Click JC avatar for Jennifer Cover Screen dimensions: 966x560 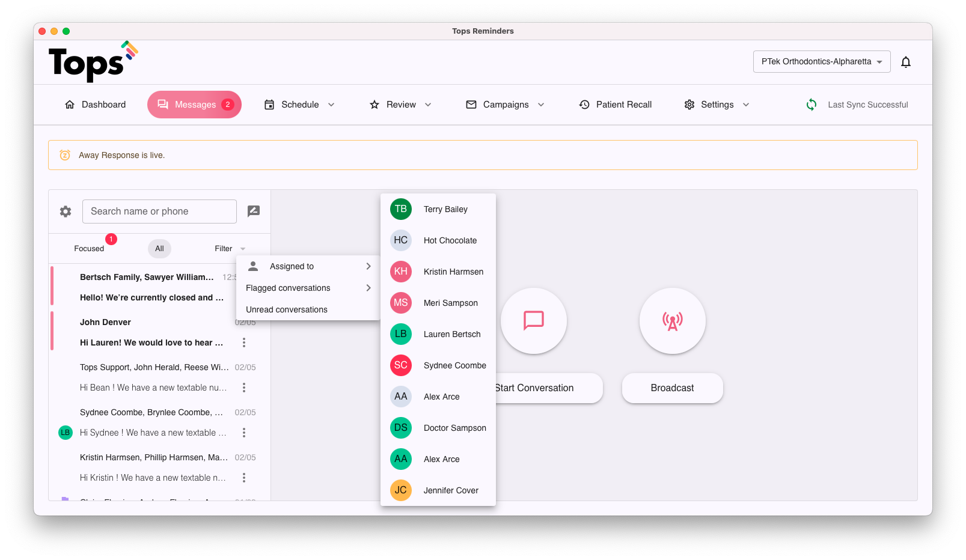[401, 490]
